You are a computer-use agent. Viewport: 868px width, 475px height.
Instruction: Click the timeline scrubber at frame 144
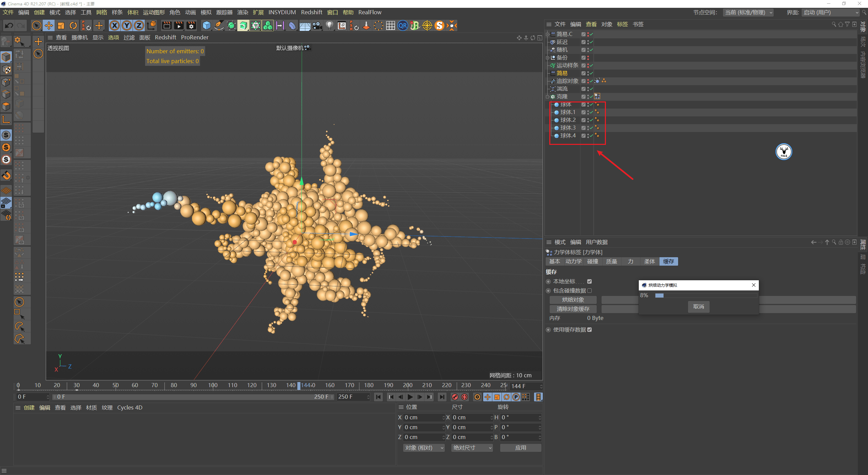tap(299, 386)
